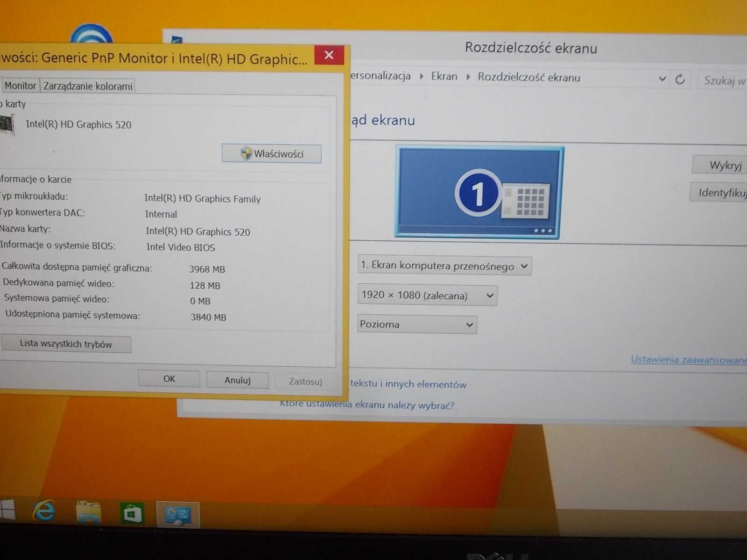Screen dimensions: 747x560
Task: Cancel the dialog with Anuluj
Action: 238,380
